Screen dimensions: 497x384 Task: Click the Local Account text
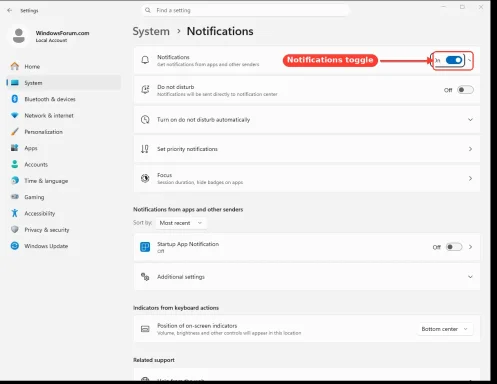point(51,40)
